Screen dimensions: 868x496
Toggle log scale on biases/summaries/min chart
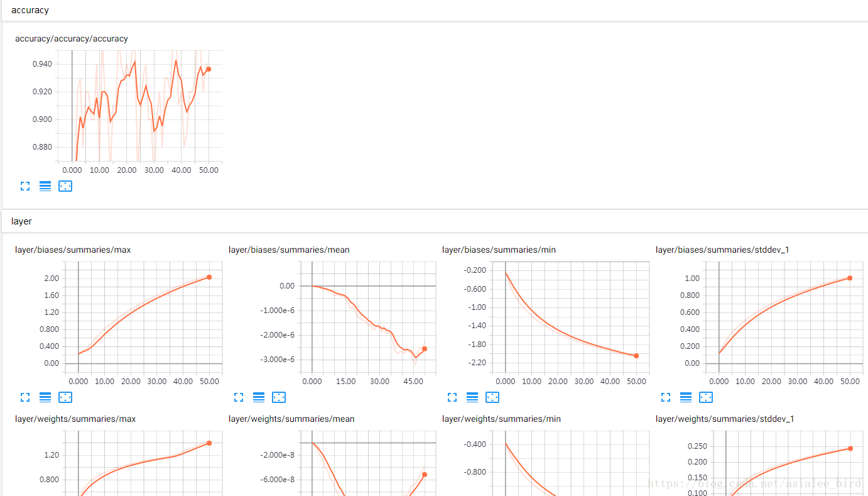[x=472, y=397]
